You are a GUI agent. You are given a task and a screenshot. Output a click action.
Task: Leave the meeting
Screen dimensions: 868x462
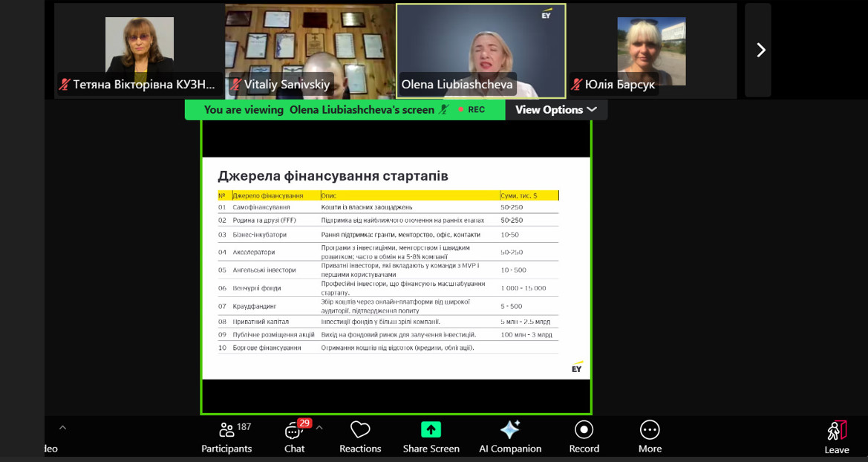pos(836,437)
